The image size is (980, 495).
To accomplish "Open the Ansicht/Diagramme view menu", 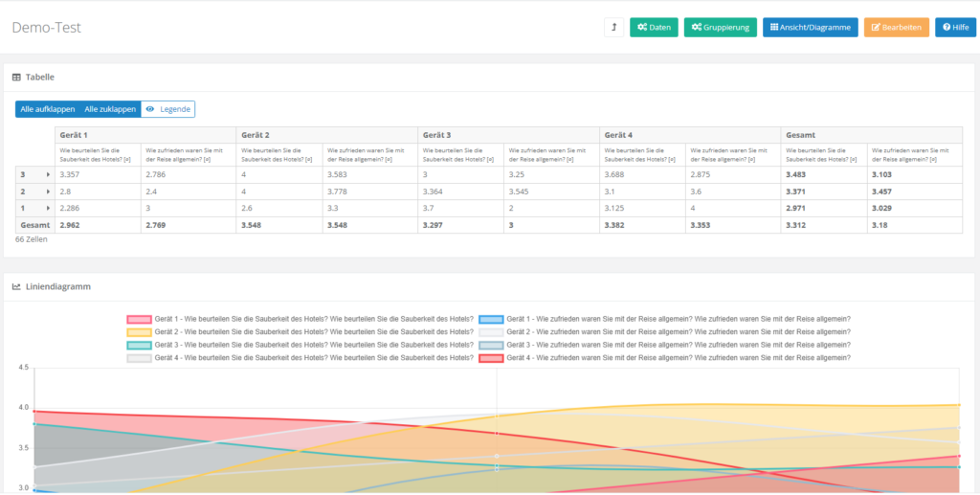I will 810,28.
